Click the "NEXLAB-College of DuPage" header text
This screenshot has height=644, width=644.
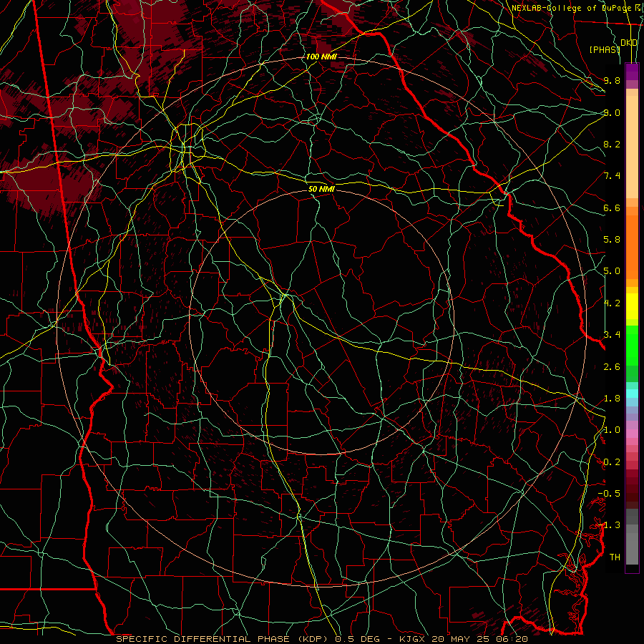pyautogui.click(x=572, y=8)
